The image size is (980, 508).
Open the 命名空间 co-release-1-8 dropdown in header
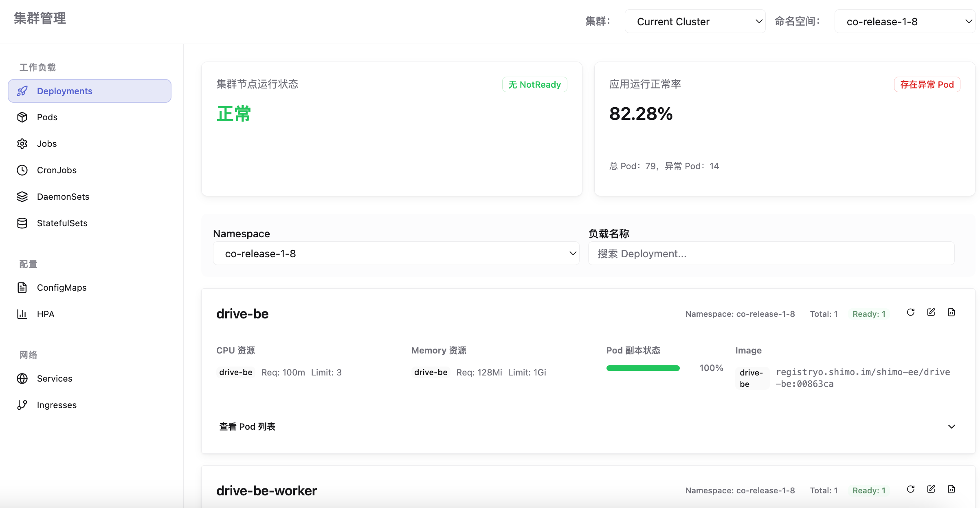click(905, 22)
